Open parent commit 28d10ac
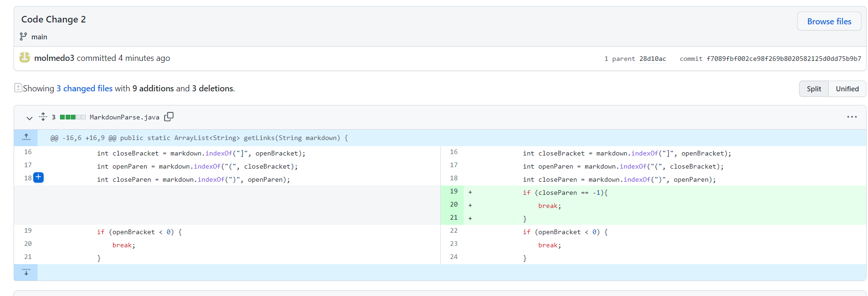868x296 pixels. pyautogui.click(x=652, y=59)
